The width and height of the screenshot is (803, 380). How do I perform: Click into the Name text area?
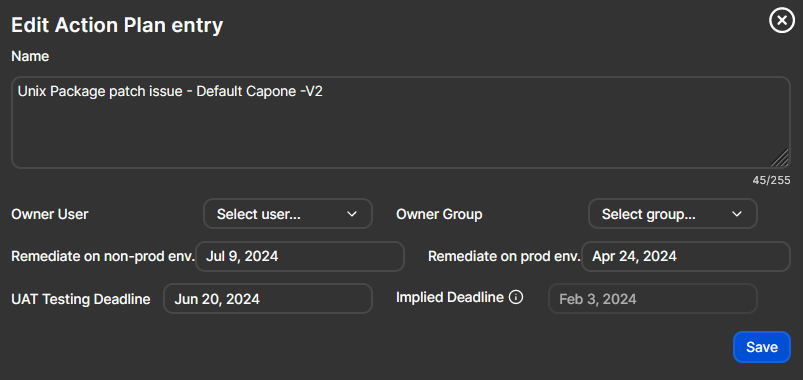(401, 122)
